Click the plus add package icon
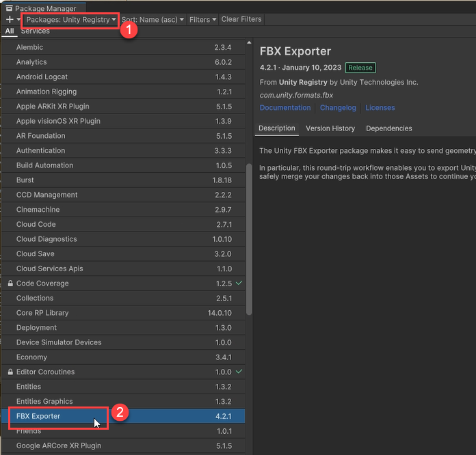 point(9,20)
